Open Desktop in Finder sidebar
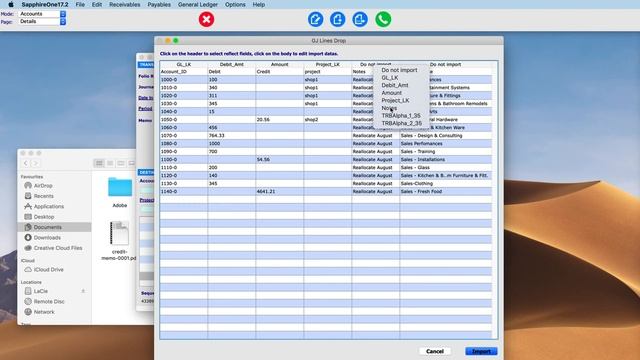The width and height of the screenshot is (640, 360). point(44,217)
